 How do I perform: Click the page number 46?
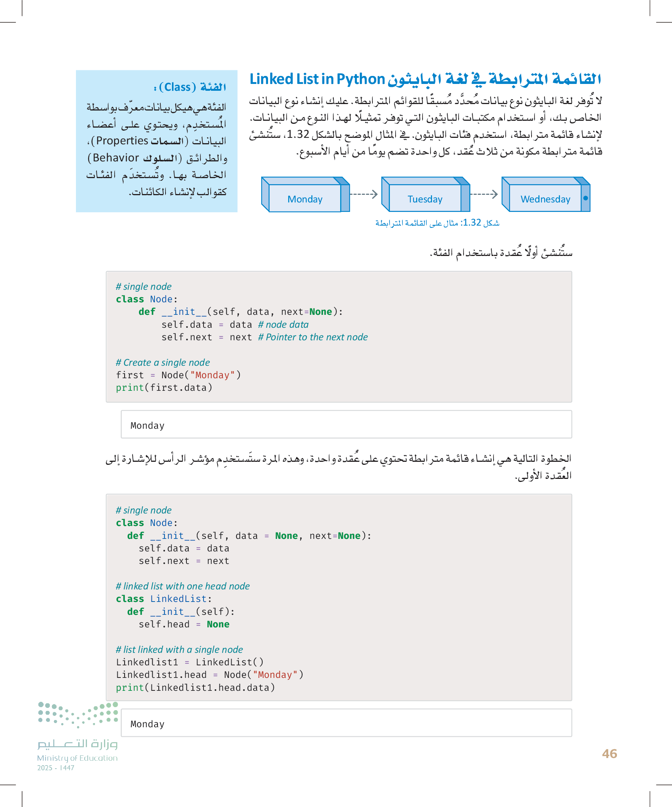[609, 753]
